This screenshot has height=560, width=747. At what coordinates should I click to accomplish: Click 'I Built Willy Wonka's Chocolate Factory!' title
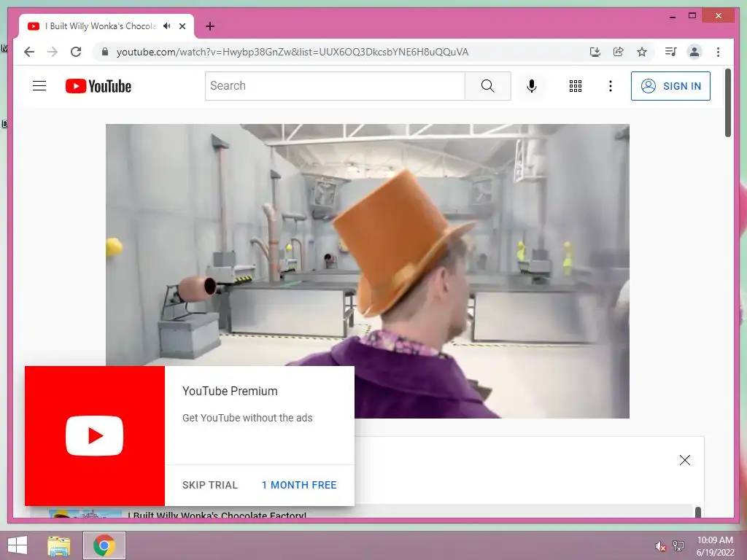click(217, 515)
